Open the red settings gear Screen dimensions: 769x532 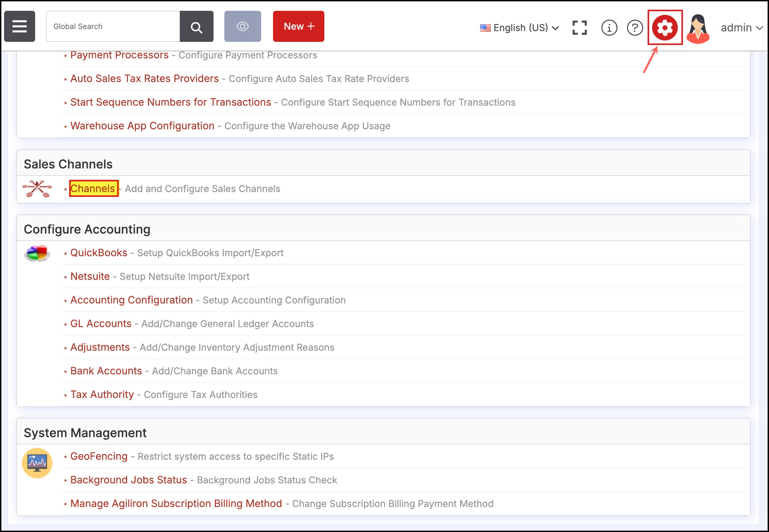pos(665,28)
